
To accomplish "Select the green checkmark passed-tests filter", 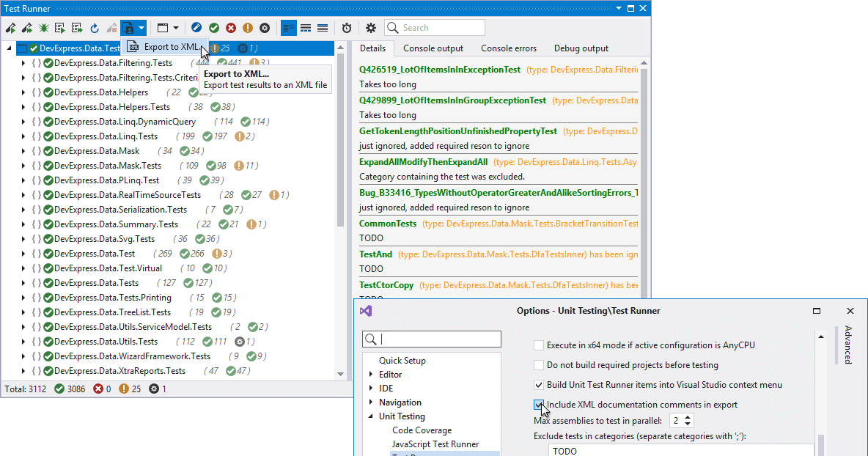I will [213, 27].
